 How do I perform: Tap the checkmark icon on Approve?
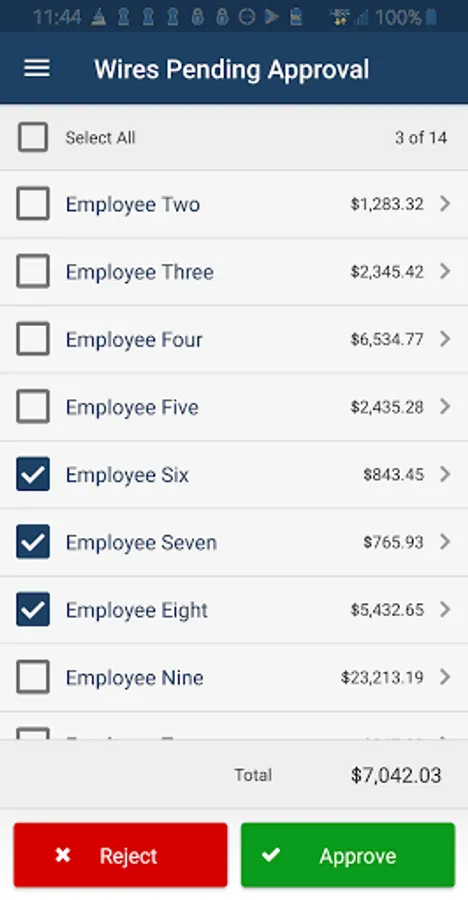click(271, 855)
